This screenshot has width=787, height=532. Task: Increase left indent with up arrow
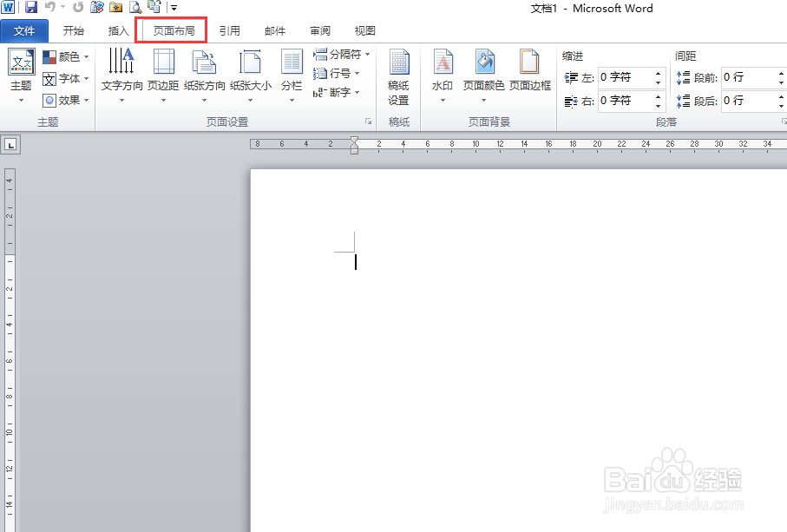[658, 73]
